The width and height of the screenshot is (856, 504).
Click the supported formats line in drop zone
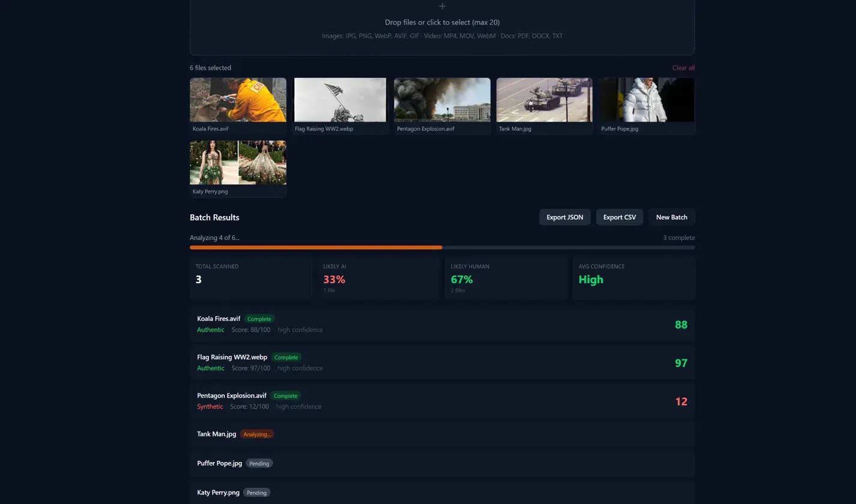tap(442, 36)
